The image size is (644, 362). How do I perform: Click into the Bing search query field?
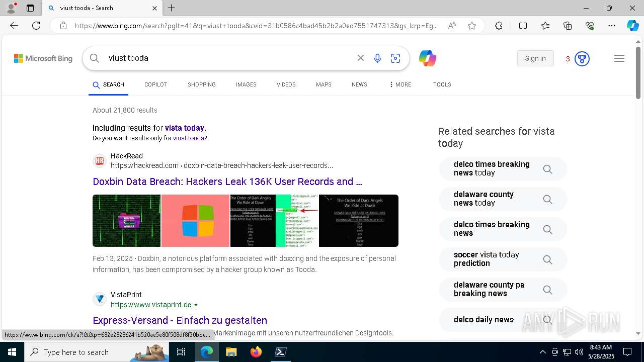point(229,58)
